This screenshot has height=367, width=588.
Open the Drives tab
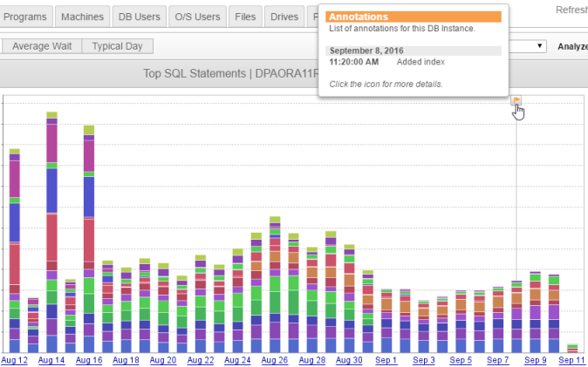pos(284,17)
